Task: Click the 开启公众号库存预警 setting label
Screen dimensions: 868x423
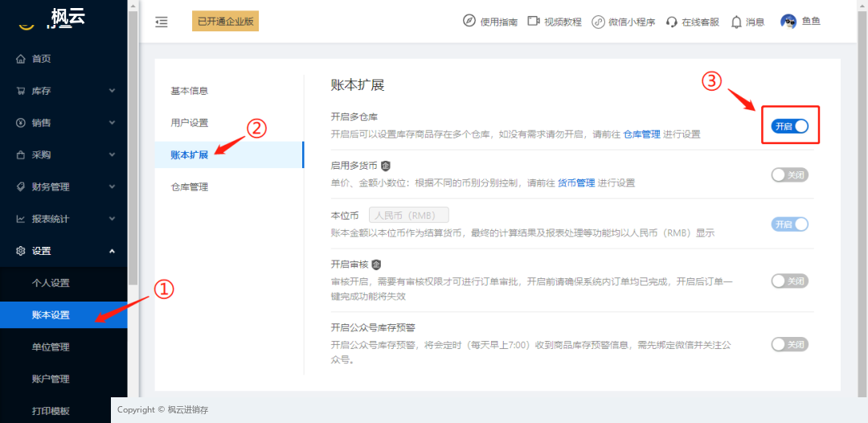Action: click(373, 326)
